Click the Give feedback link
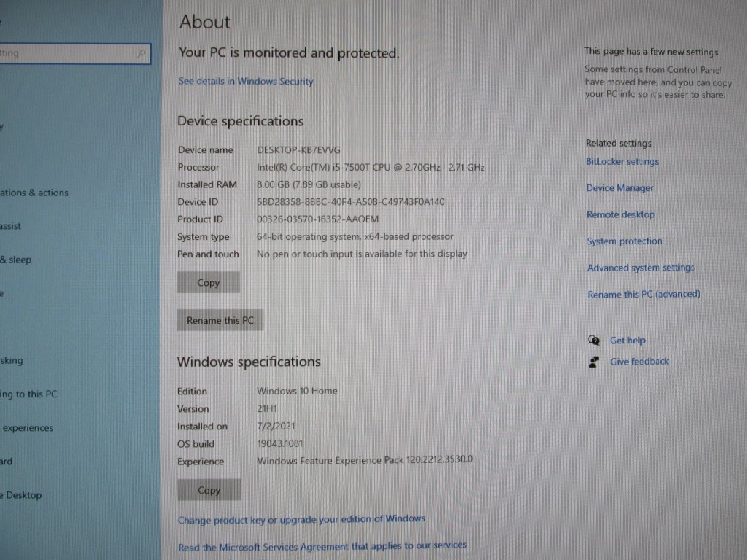747x560 pixels. (640, 362)
